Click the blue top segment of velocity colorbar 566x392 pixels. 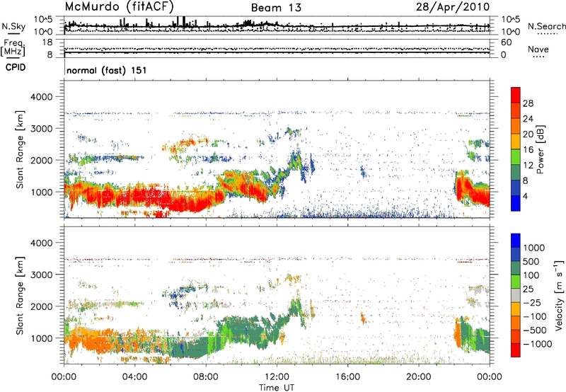(x=516, y=241)
